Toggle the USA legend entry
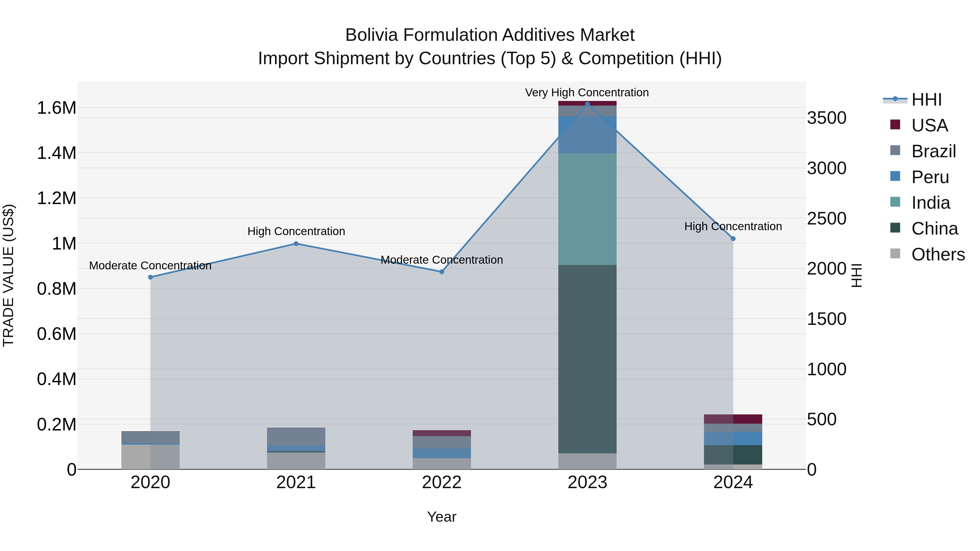980x551 pixels. (x=919, y=125)
